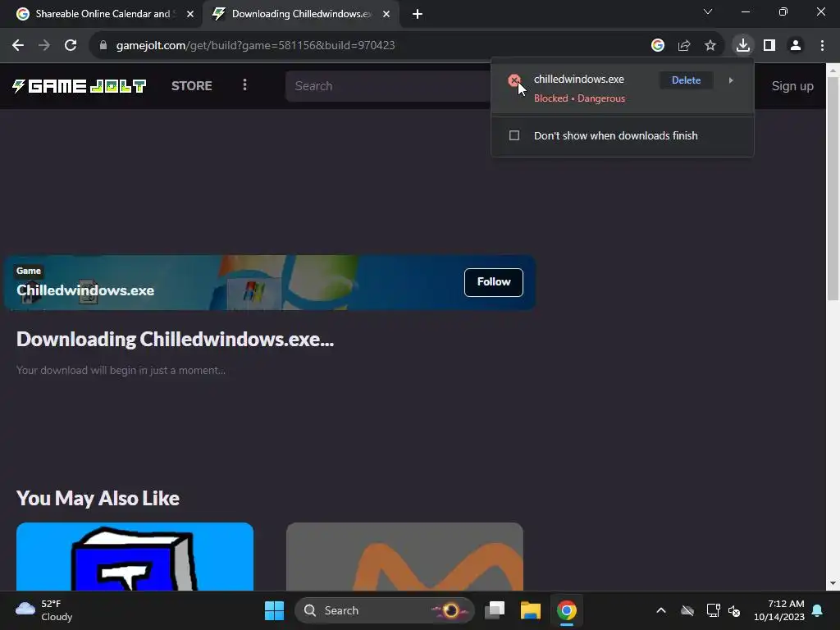Open the STORE menu item

tap(192, 85)
